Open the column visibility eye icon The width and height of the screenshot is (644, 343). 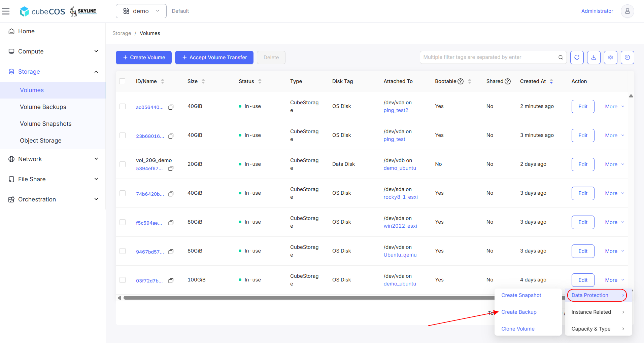[610, 58]
